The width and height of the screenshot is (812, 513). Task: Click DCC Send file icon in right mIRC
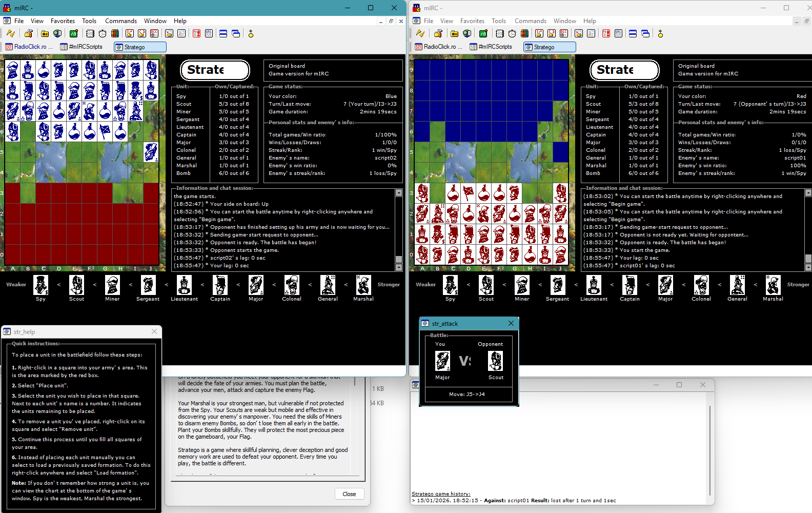point(539,33)
